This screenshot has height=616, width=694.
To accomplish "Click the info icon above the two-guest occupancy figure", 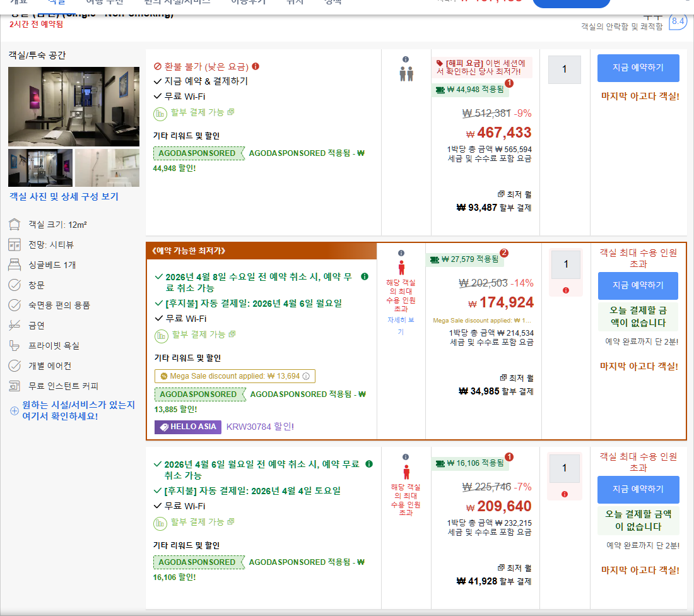I will [x=406, y=59].
